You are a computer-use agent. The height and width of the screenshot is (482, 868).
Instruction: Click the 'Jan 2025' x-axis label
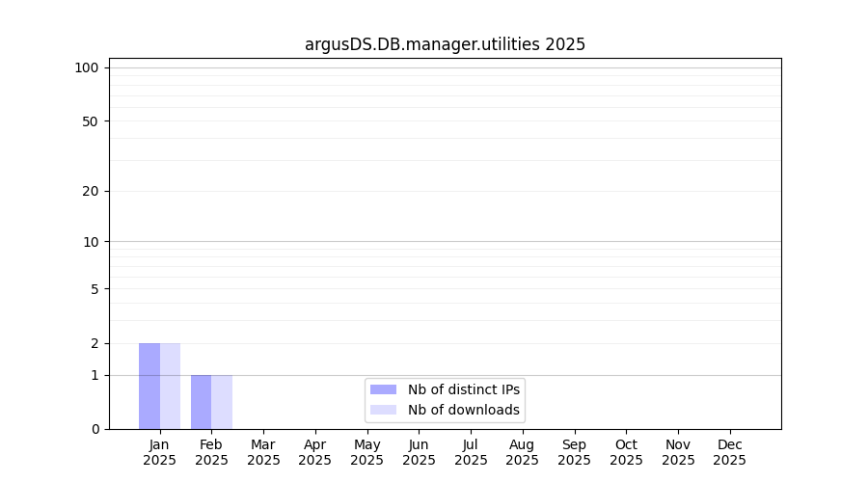tap(160, 452)
